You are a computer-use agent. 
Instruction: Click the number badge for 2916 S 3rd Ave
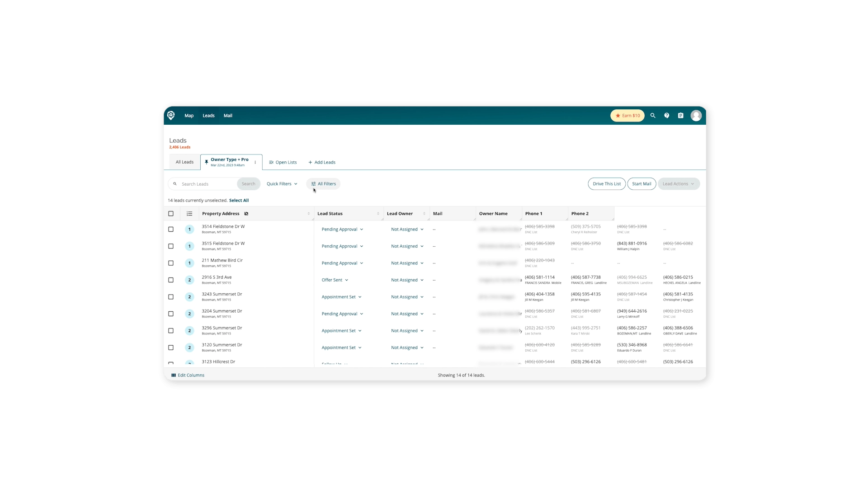(189, 280)
